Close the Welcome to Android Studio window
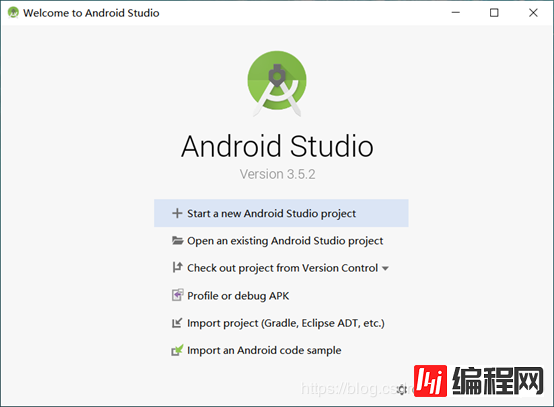Screen dimensions: 554x407 533,13
